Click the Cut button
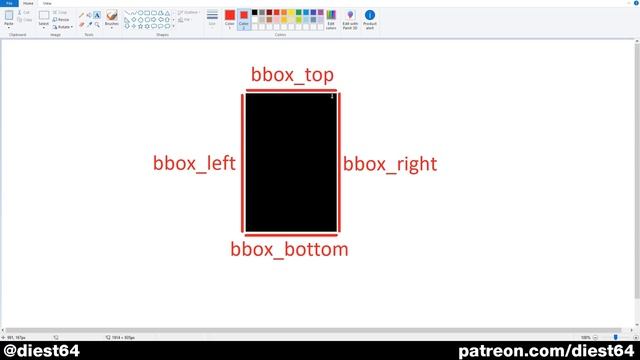The width and height of the screenshot is (640, 360). coord(24,13)
